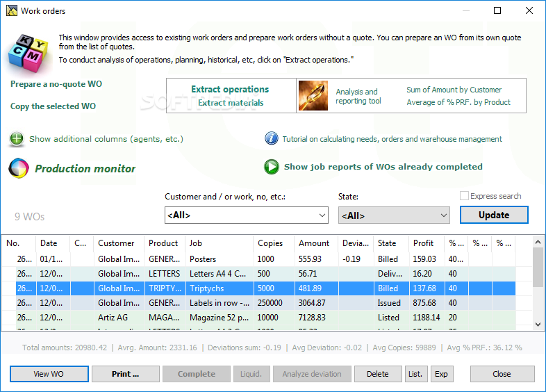The height and width of the screenshot is (392, 546).
Task: Maximize the Work orders window
Action: [497, 10]
